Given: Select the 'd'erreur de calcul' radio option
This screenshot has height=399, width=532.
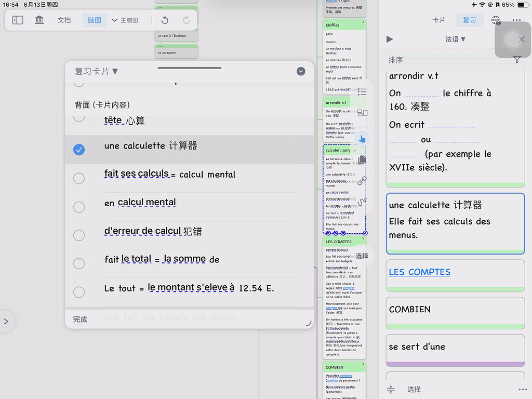Looking at the screenshot, I should click(x=79, y=235).
